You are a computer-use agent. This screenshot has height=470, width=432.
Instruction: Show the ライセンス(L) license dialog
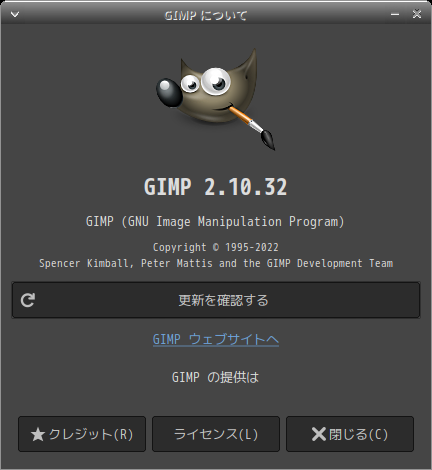click(216, 434)
